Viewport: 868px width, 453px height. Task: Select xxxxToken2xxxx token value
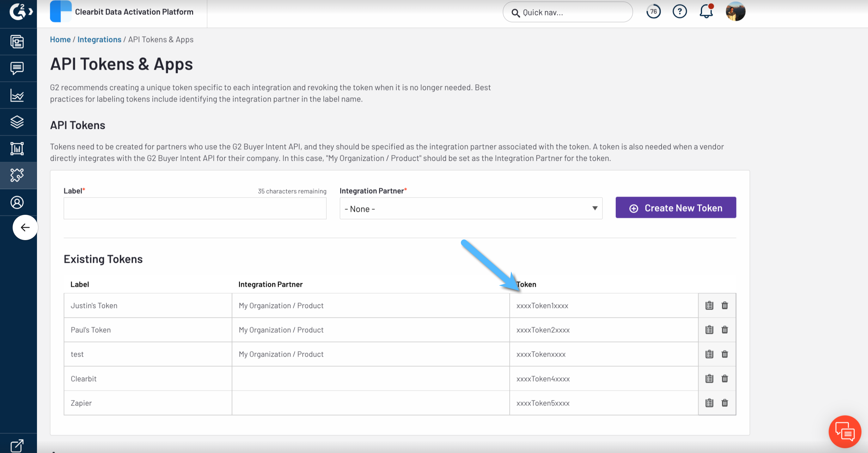543,330
